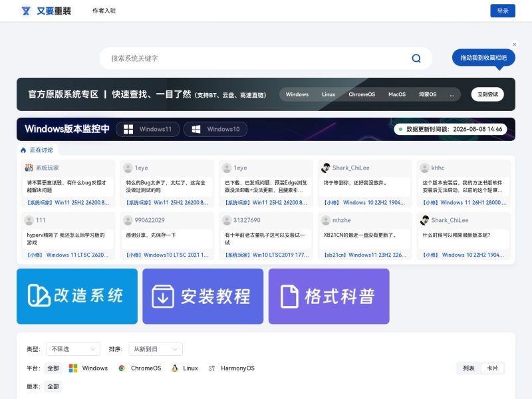Expand the ... more systems option

point(452,94)
